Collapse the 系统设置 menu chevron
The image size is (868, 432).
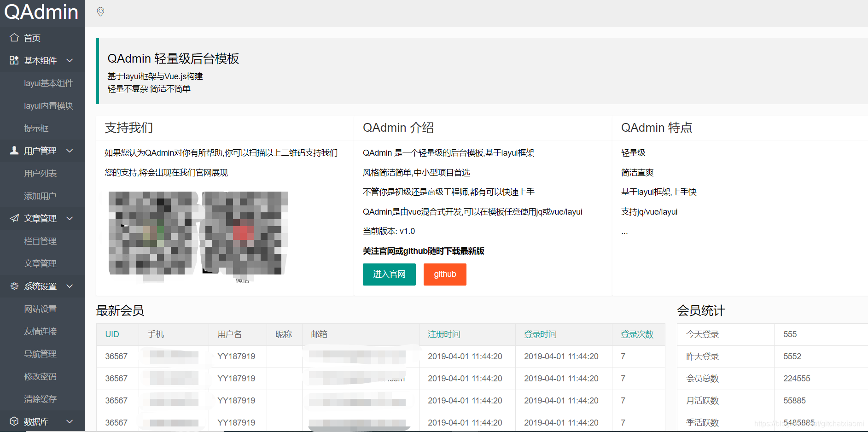[x=70, y=286]
